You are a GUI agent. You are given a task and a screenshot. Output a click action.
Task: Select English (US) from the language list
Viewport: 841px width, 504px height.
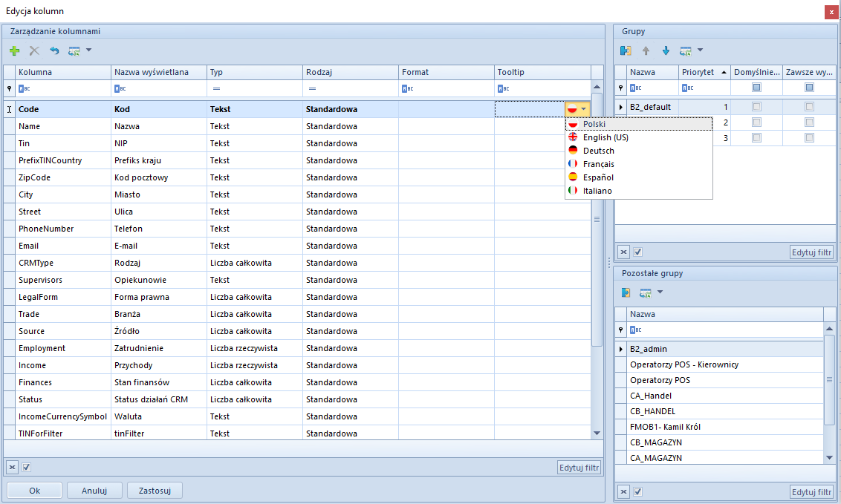pos(639,137)
